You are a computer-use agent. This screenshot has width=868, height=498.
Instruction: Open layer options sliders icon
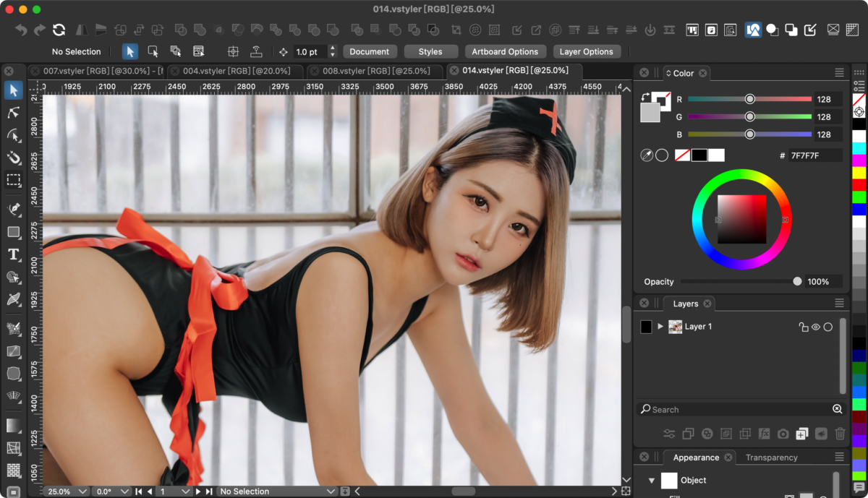pos(669,434)
